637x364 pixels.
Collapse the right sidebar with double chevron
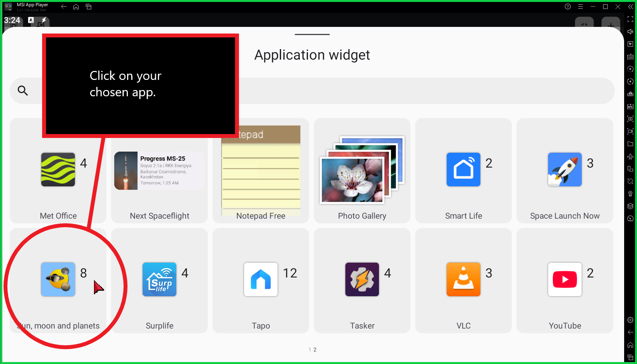(630, 7)
